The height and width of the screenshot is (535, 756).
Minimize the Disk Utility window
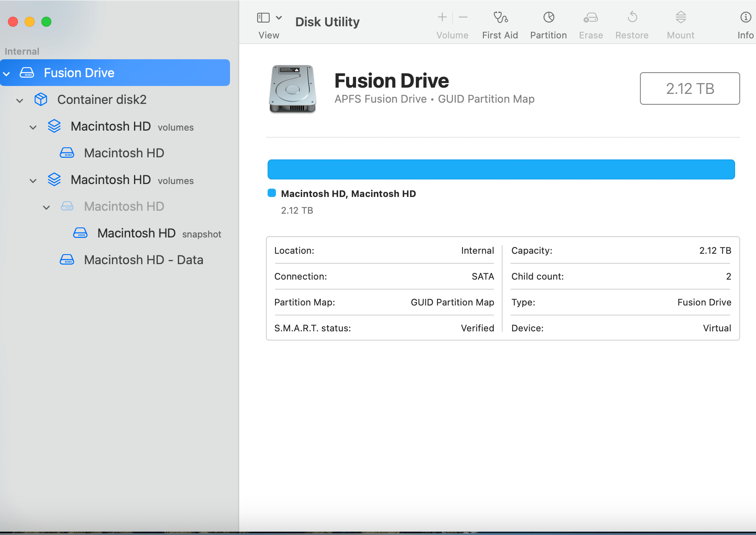tap(29, 21)
